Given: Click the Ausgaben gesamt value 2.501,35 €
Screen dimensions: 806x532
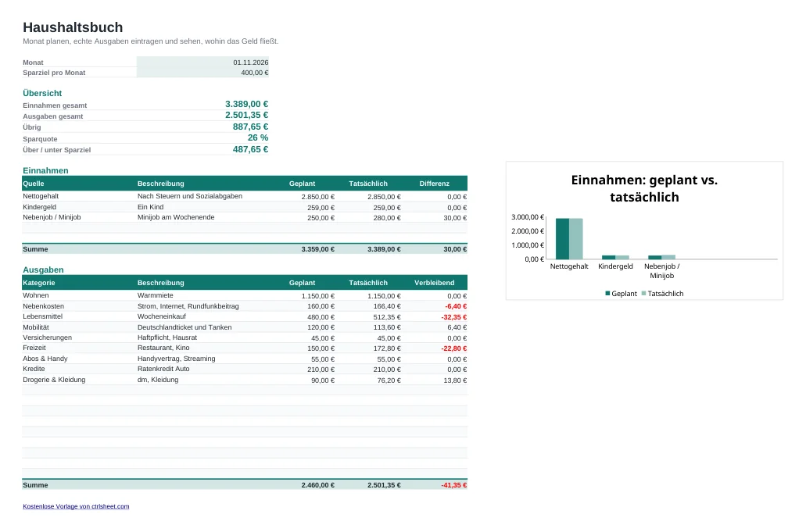Looking at the screenshot, I should tap(247, 115).
